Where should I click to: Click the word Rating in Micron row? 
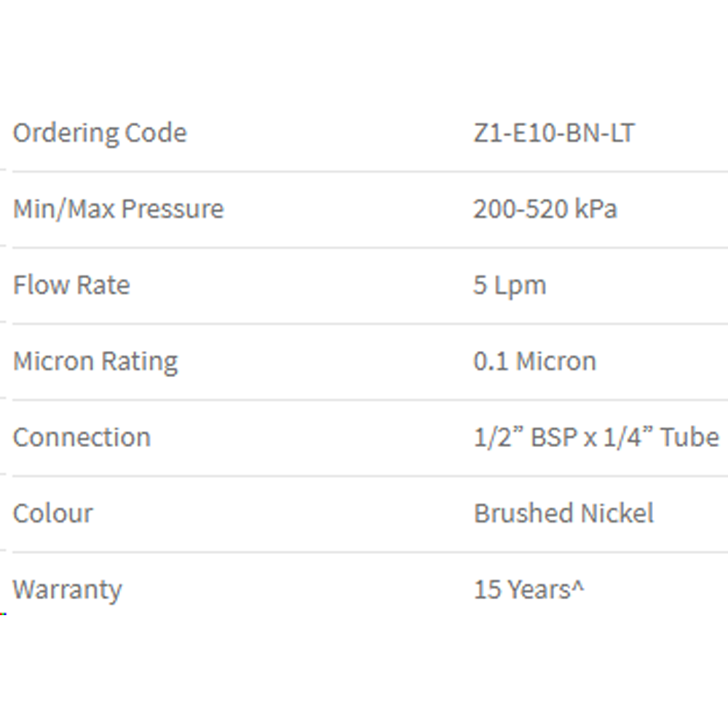(x=139, y=362)
